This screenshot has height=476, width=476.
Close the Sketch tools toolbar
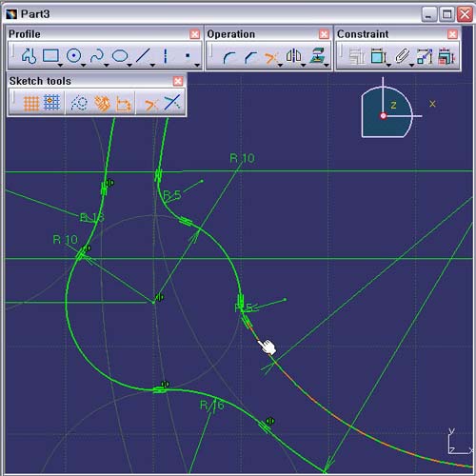[178, 81]
